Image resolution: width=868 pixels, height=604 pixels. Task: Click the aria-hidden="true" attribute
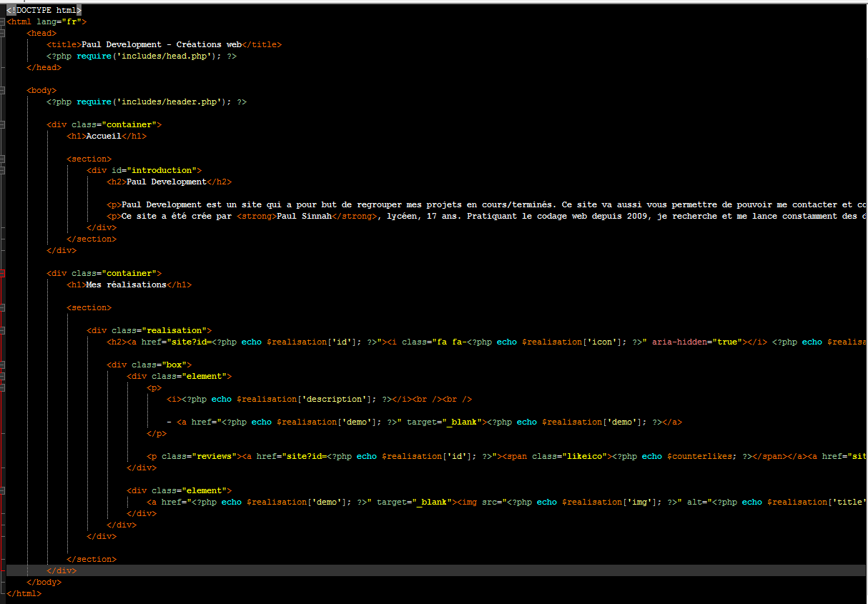697,342
